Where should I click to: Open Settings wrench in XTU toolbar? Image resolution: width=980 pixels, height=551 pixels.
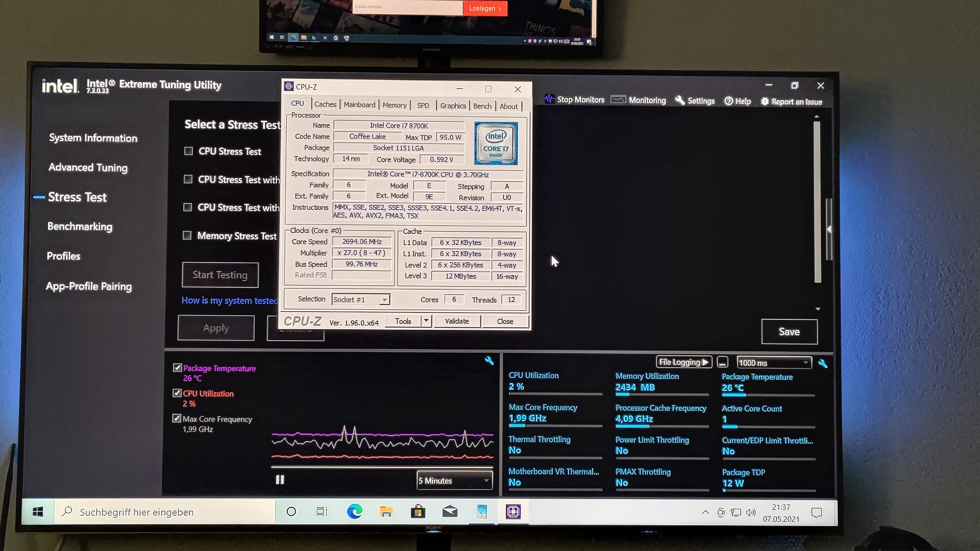(680, 100)
